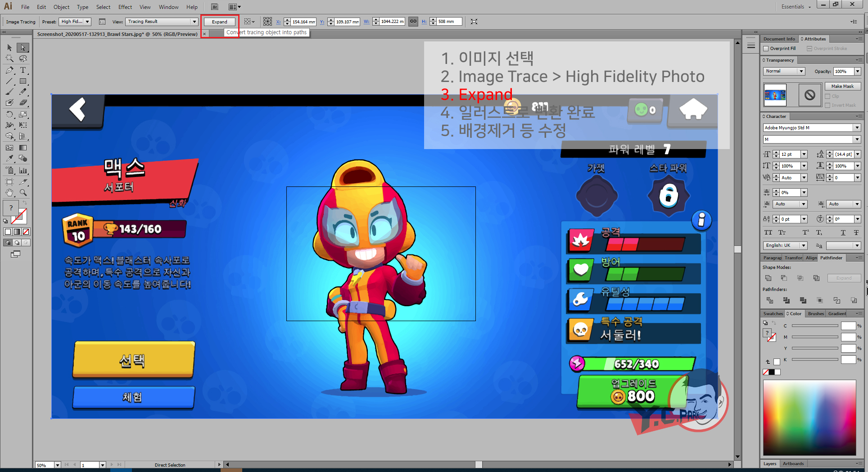Toggle Strikethrough in Character panel
This screenshot has height=472, width=868.
pos(856,233)
